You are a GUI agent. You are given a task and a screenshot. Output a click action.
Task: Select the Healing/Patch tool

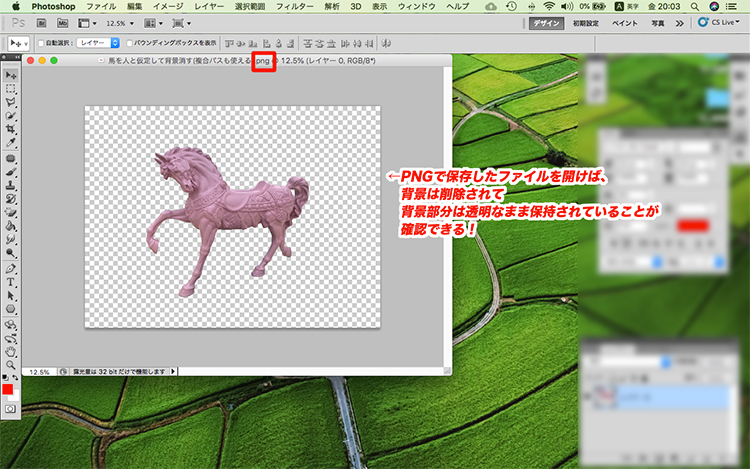pyautogui.click(x=11, y=158)
